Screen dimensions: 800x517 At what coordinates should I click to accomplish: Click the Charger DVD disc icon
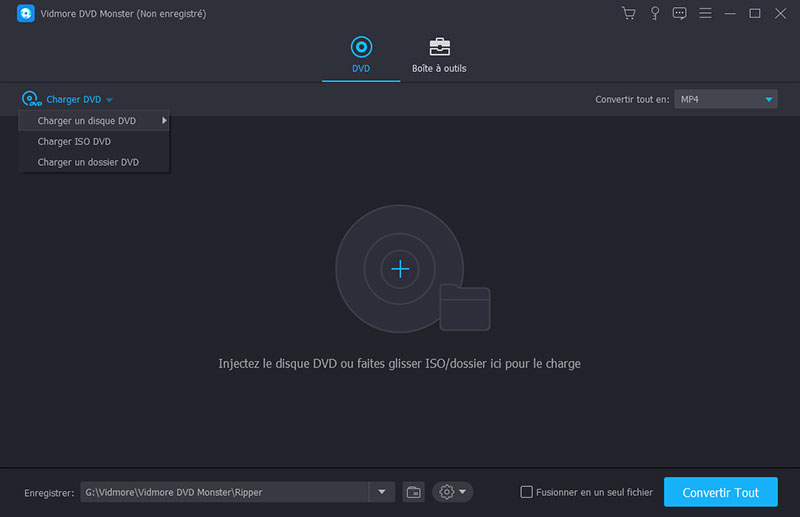coord(31,99)
